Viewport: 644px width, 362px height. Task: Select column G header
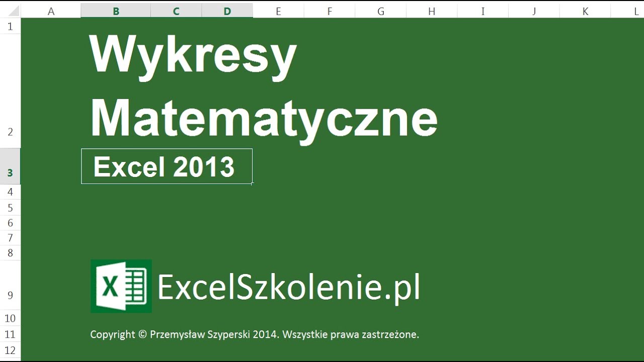coord(381,11)
